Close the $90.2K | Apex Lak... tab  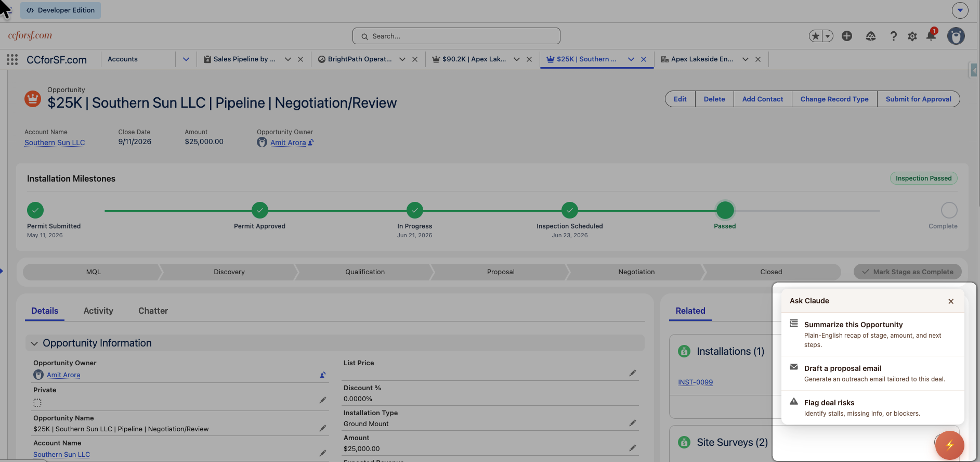pyautogui.click(x=529, y=59)
